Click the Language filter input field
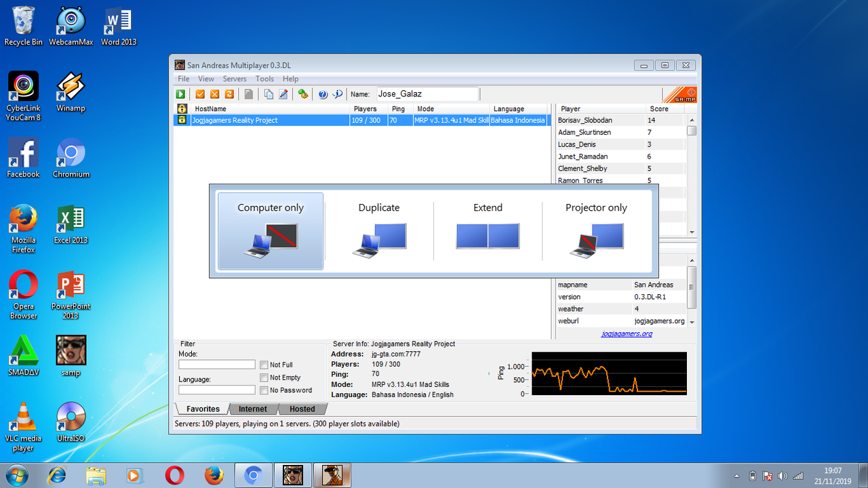Viewport: 868px width, 488px height. 217,390
